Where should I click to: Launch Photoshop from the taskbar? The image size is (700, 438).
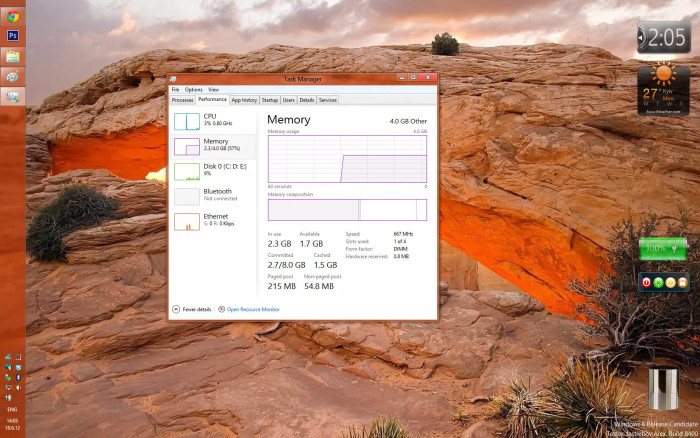pos(12,36)
